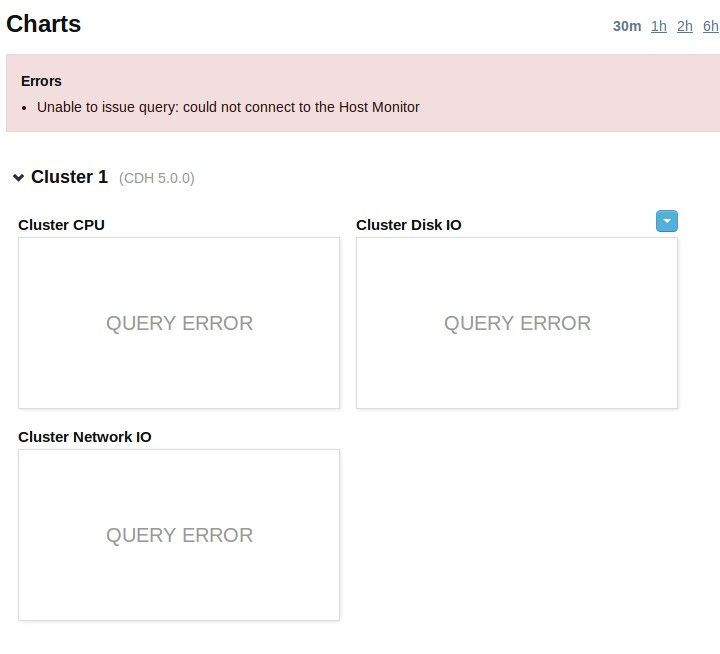Click the Errors heading in the banner
The image size is (720, 654).
41,81
